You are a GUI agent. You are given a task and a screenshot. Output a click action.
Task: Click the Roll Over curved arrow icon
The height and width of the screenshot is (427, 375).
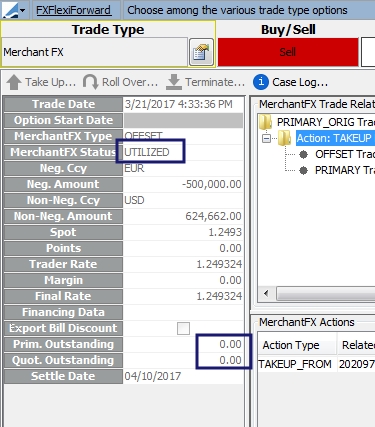[90, 82]
